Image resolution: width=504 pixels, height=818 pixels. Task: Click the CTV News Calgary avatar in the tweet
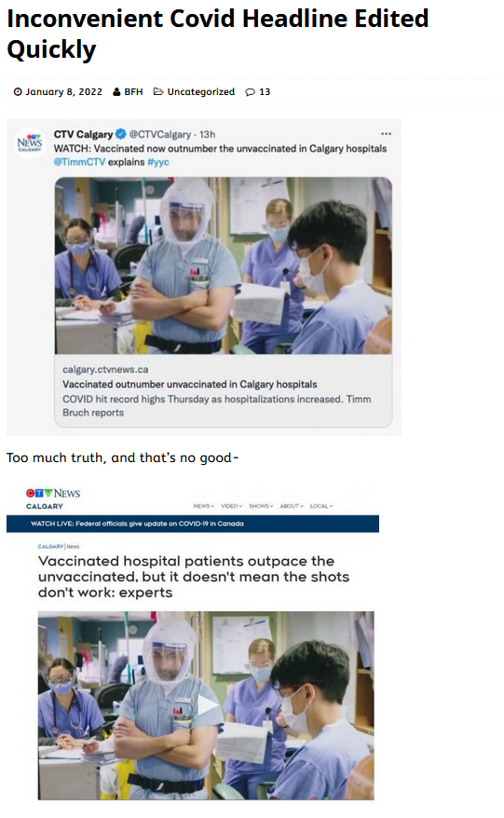coord(29,143)
